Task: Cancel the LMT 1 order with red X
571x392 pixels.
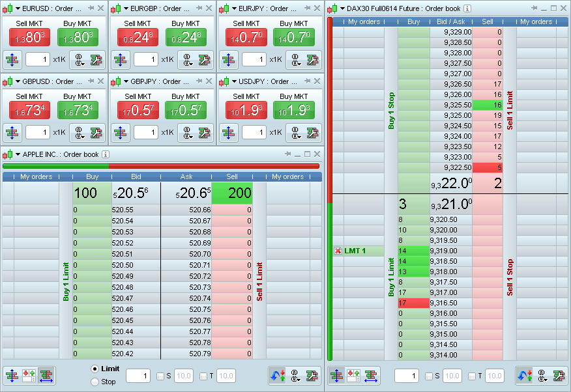Action: 338,251
